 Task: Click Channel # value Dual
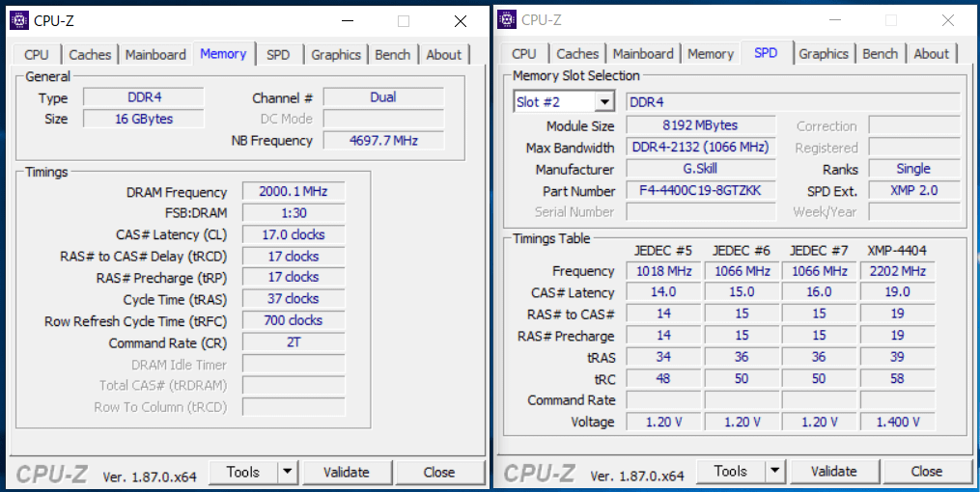click(x=383, y=96)
